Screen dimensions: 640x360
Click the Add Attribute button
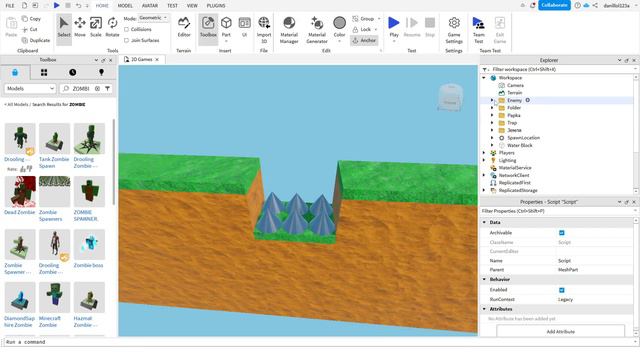560,331
